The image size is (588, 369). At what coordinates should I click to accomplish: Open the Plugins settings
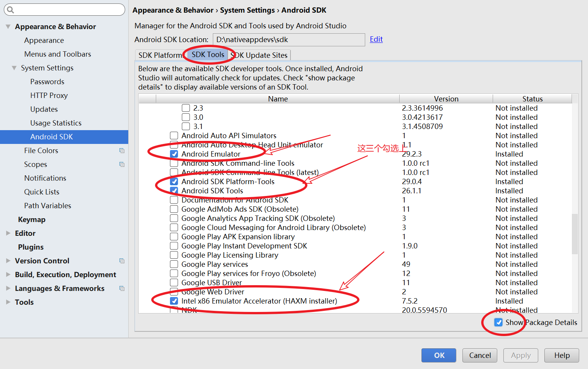click(x=31, y=247)
